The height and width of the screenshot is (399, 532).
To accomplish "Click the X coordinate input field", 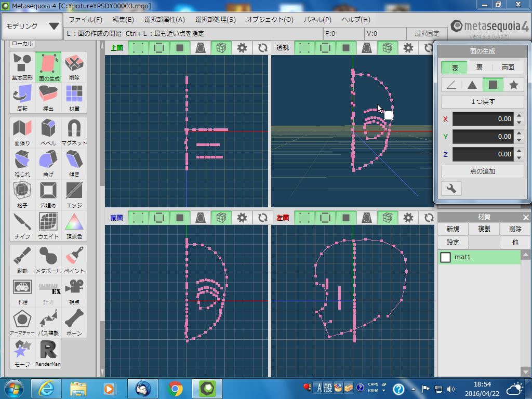I will (483, 119).
